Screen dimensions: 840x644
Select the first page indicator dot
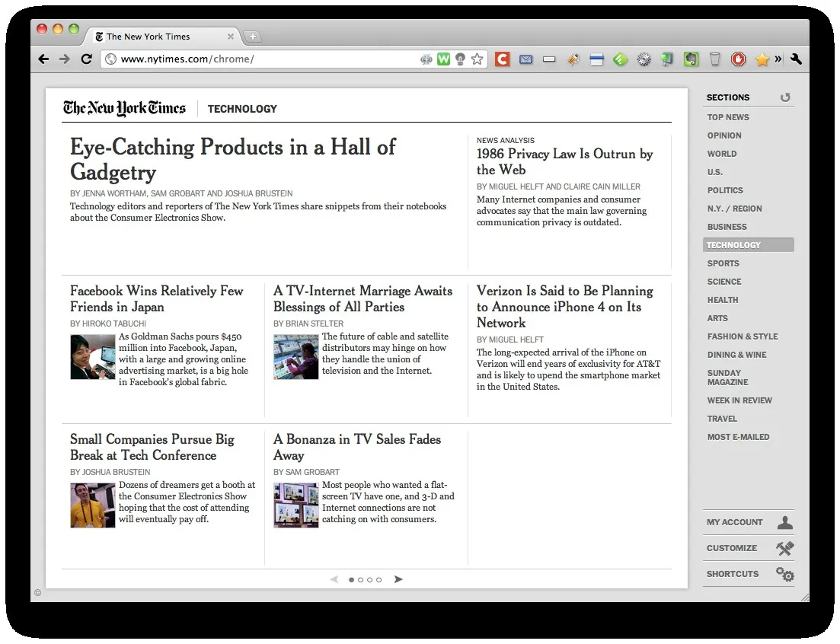tap(351, 580)
